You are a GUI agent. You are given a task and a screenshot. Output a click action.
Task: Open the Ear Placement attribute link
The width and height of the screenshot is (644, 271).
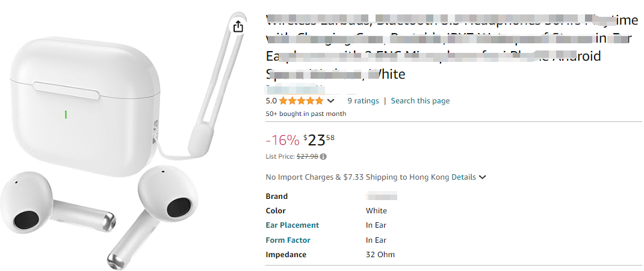293,225
